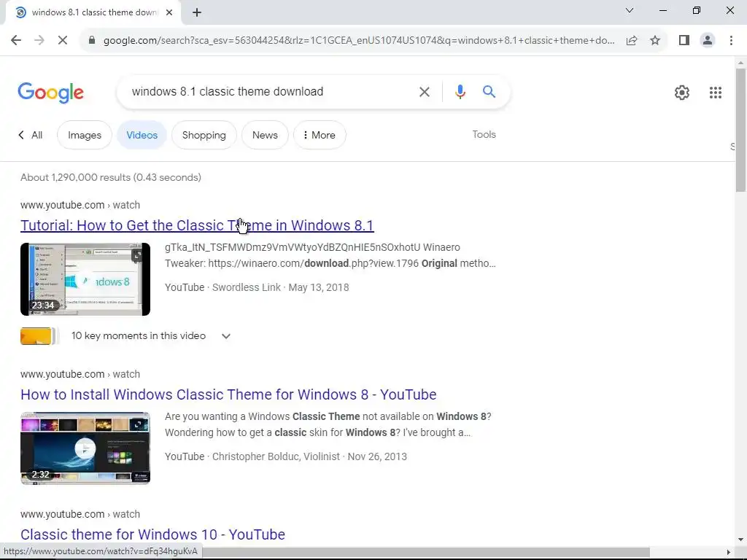Switch to Images results
This screenshot has width=747, height=560.
point(85,135)
